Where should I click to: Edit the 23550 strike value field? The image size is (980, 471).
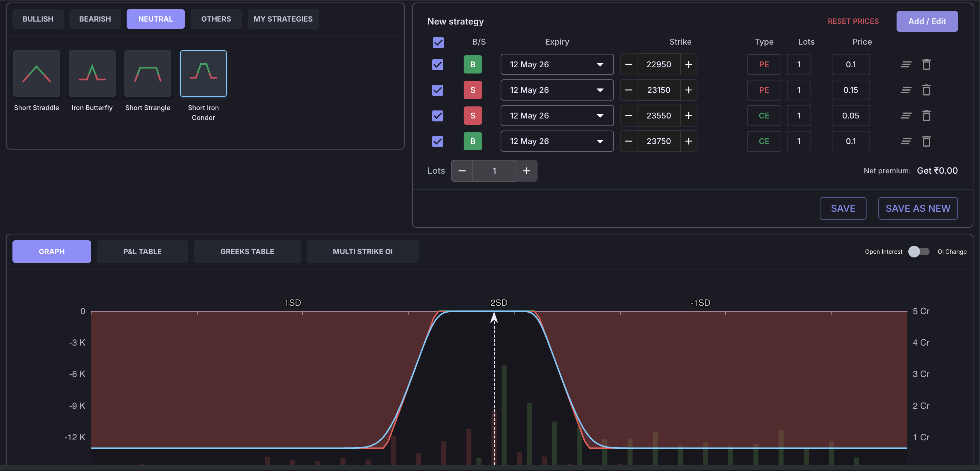pos(659,116)
